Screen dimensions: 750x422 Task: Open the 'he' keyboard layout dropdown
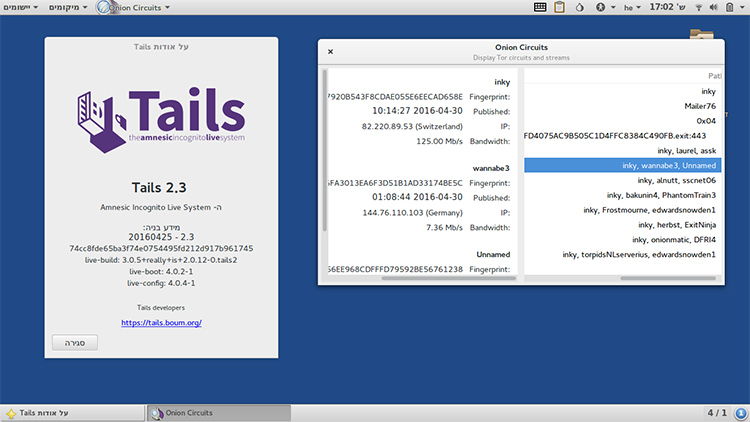632,8
